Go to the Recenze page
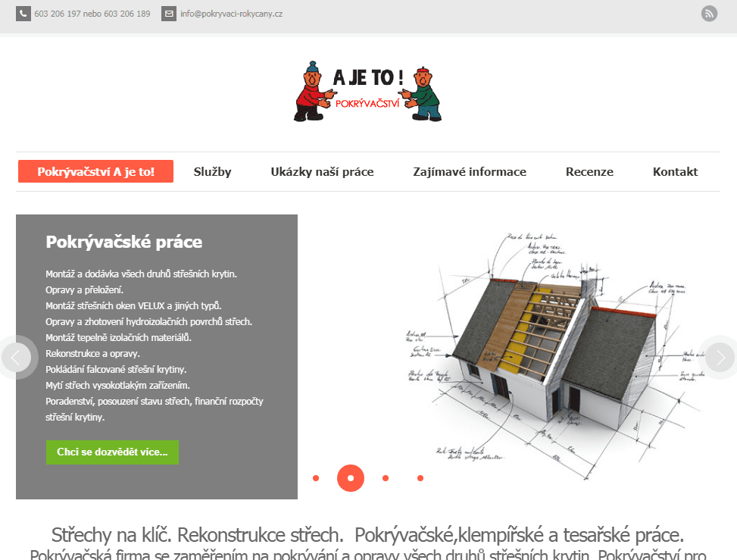This screenshot has width=737, height=560. click(x=589, y=171)
